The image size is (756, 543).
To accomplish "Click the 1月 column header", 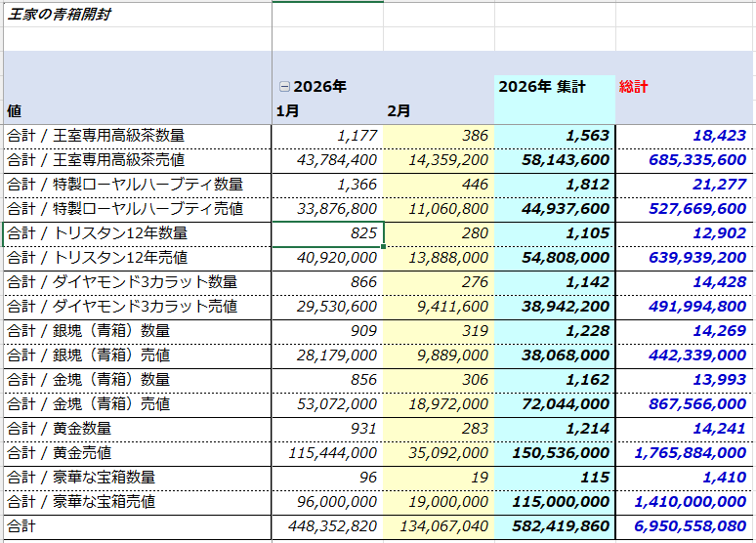I will click(287, 111).
